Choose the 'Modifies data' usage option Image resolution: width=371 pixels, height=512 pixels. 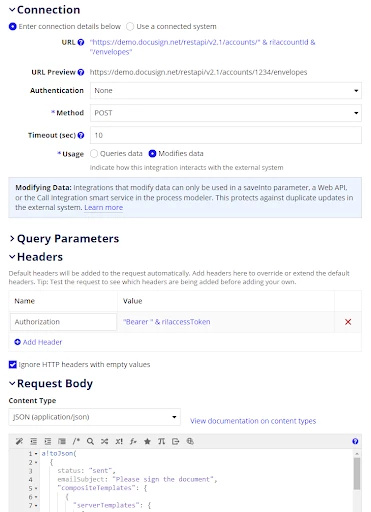(x=152, y=153)
